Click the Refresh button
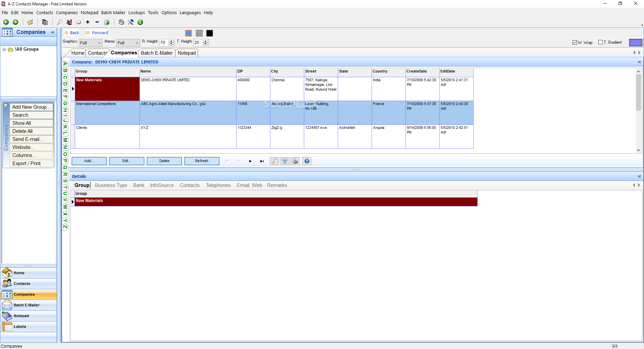The image size is (644, 349). [x=202, y=161]
